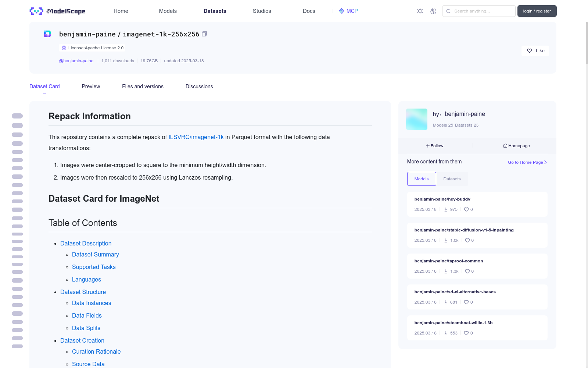Image resolution: width=588 pixels, height=368 pixels.
Task: Click the heart icon on stable-diffusion-v1-5-inpainting card
Action: click(x=467, y=240)
